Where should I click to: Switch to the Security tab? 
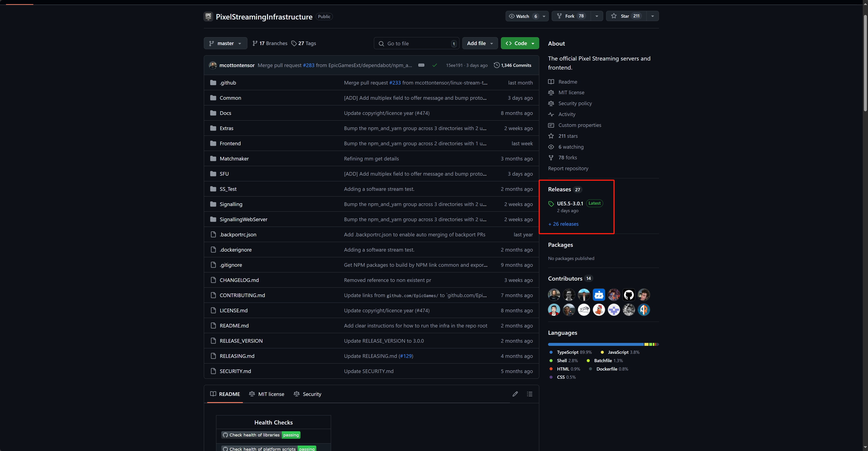(307, 394)
